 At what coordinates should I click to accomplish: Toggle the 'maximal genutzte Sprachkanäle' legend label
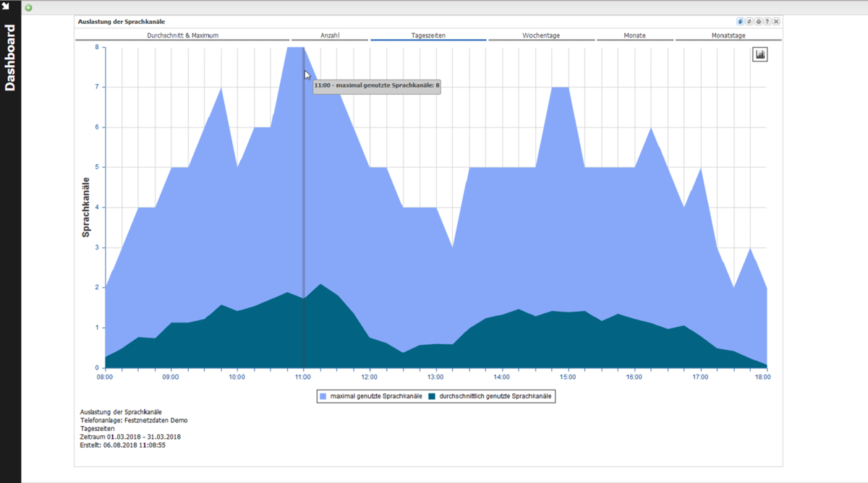(376, 396)
